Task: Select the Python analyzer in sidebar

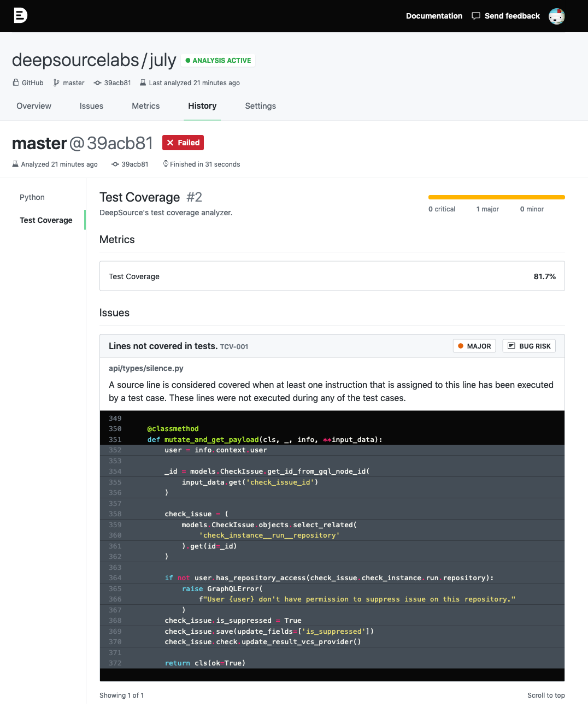Action: pos(32,197)
